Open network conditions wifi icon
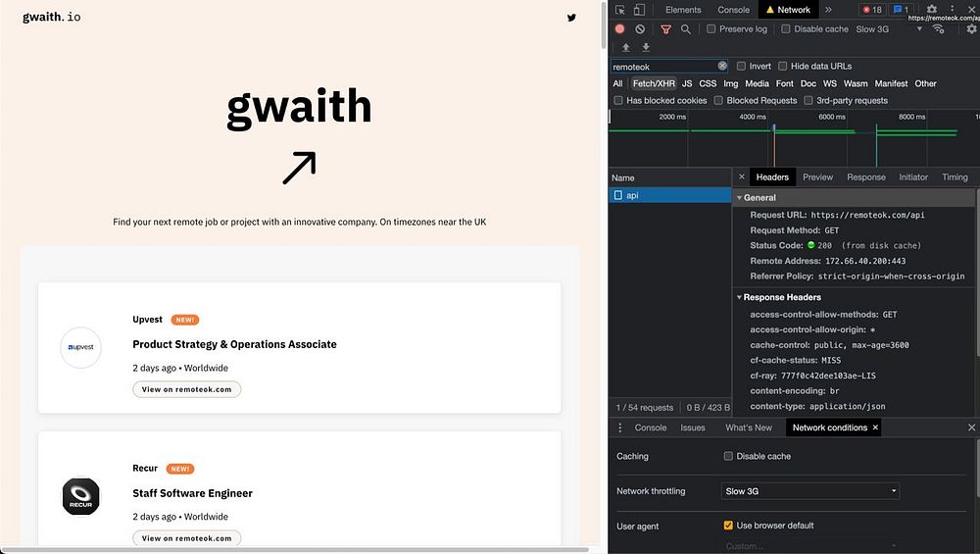 (938, 28)
